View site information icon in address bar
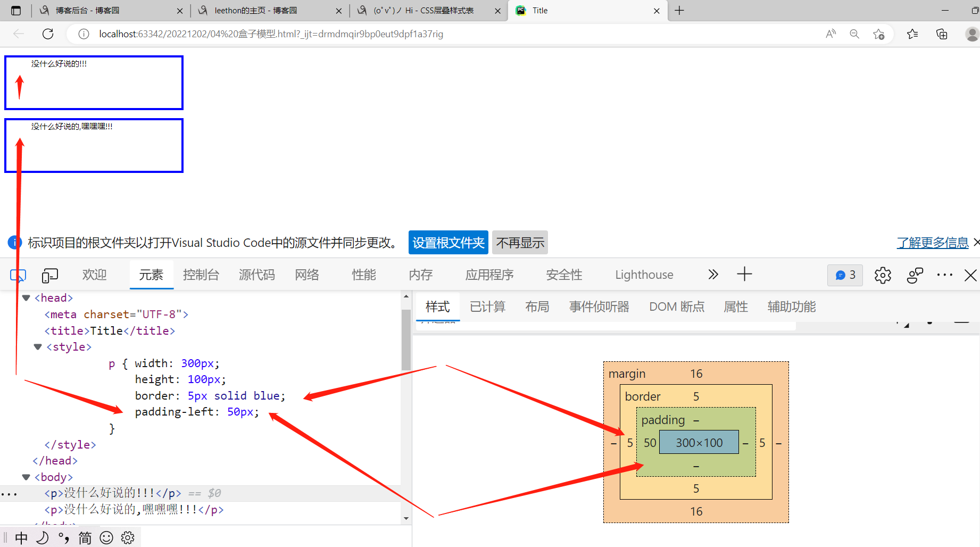The width and height of the screenshot is (980, 547). (84, 34)
